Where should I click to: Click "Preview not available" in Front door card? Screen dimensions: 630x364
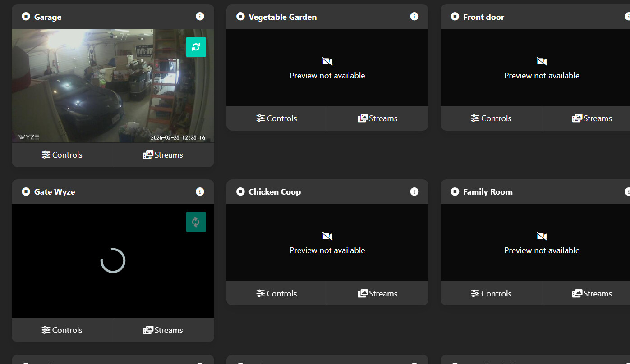(x=542, y=75)
